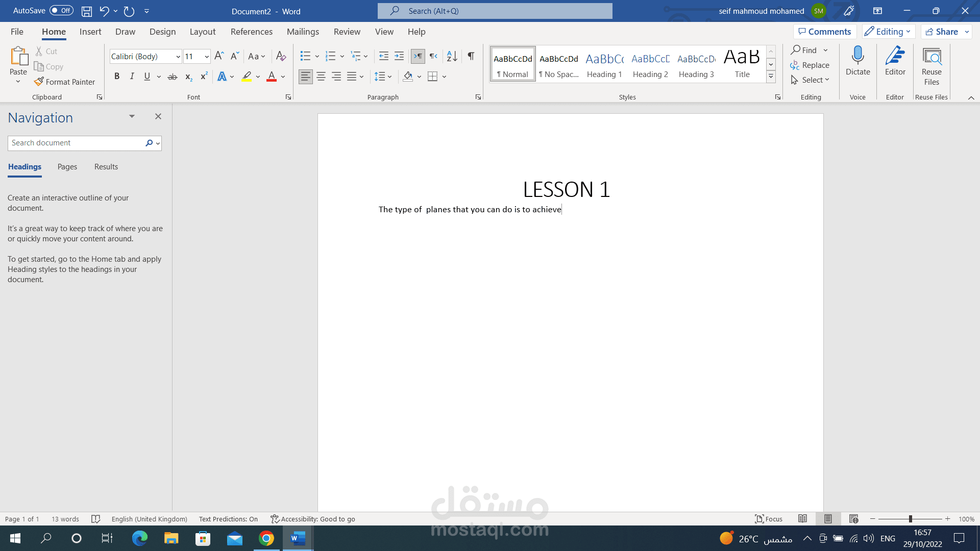
Task: Toggle Focus mode in status bar
Action: click(769, 519)
